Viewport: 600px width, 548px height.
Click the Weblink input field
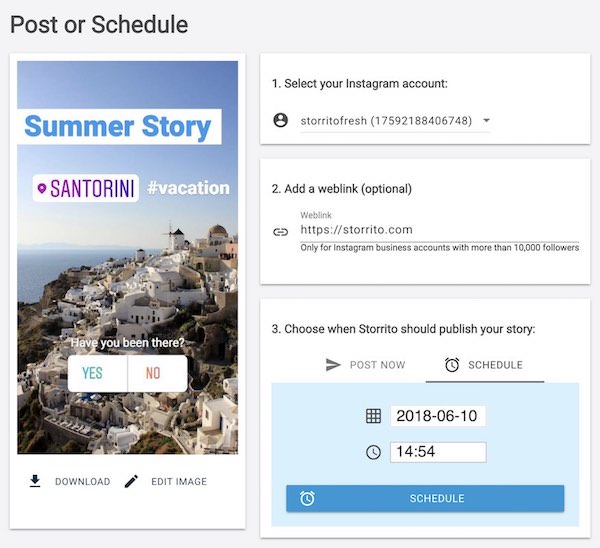pos(440,230)
